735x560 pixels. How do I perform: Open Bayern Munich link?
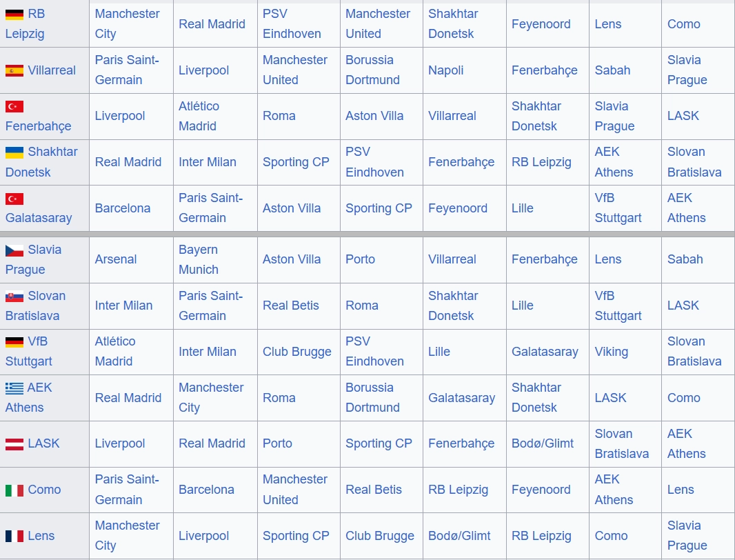pyautogui.click(x=199, y=259)
